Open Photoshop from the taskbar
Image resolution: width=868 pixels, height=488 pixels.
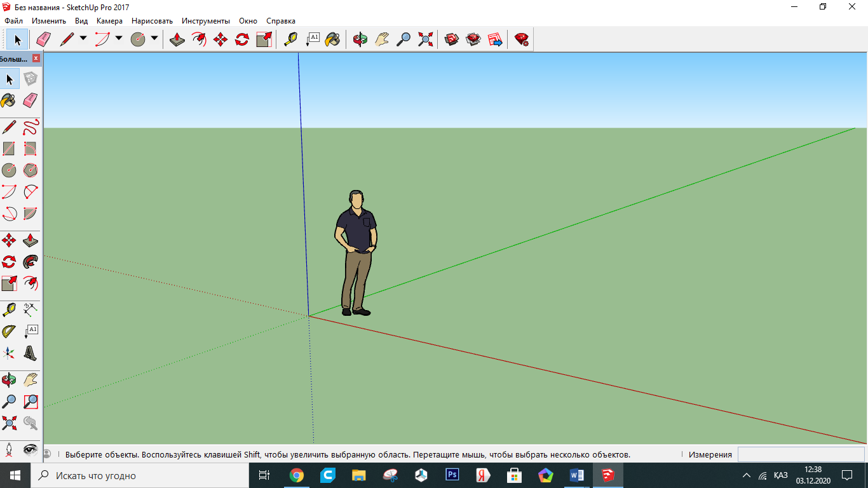[x=452, y=475]
